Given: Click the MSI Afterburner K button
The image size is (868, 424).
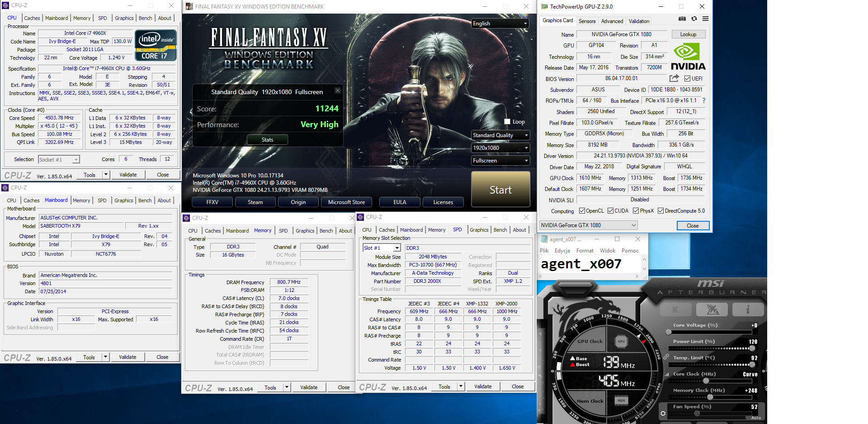Looking at the screenshot, I should click(675, 310).
